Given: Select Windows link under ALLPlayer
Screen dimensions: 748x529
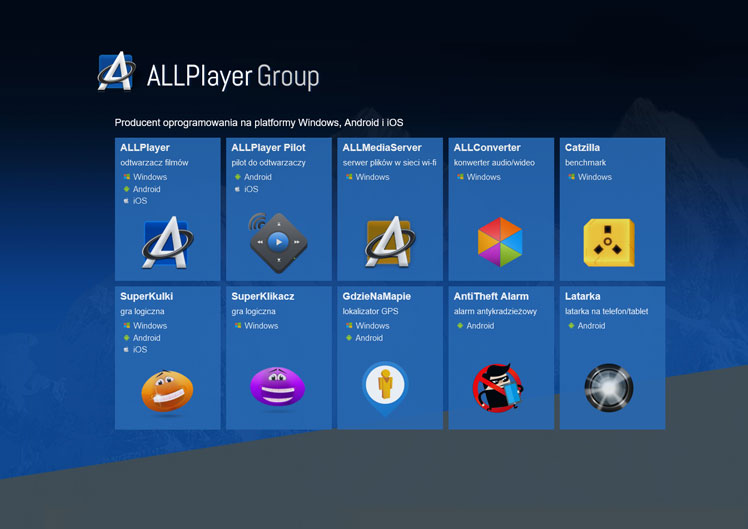Looking at the screenshot, I should pos(150,177).
